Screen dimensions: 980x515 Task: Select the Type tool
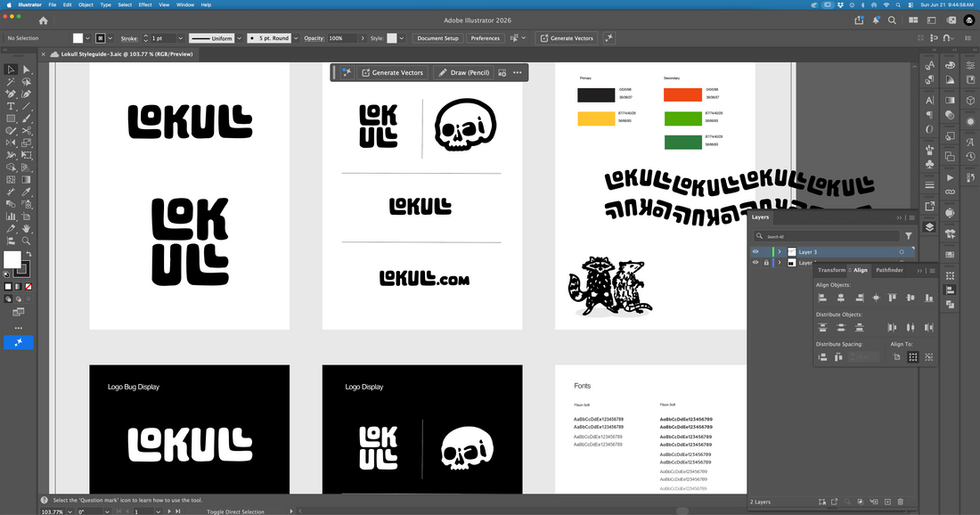click(x=11, y=106)
